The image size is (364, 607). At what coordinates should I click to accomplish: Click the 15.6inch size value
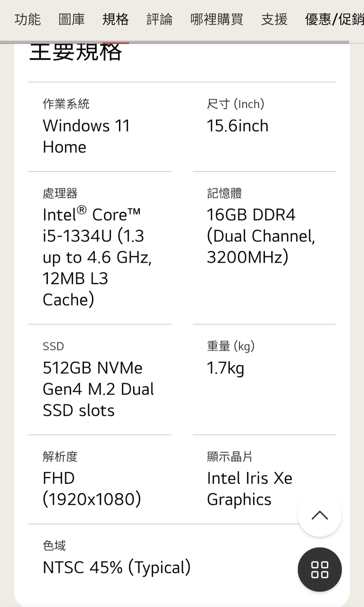pos(237,126)
